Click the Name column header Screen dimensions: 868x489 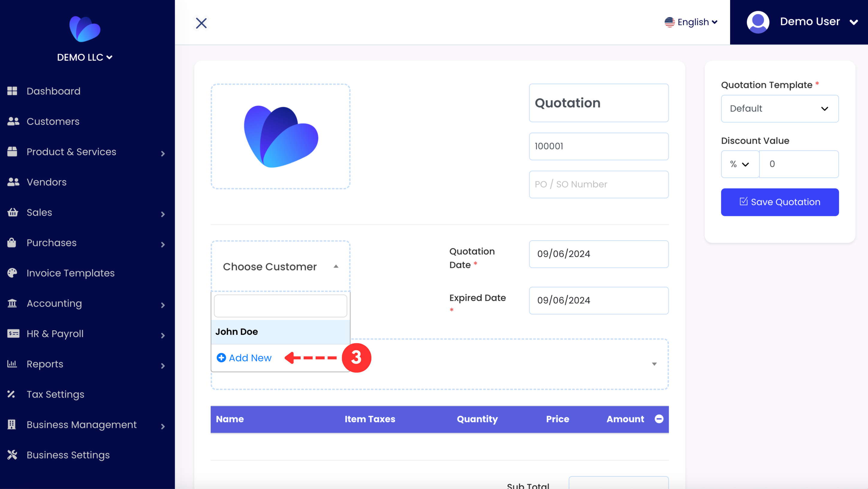point(230,419)
